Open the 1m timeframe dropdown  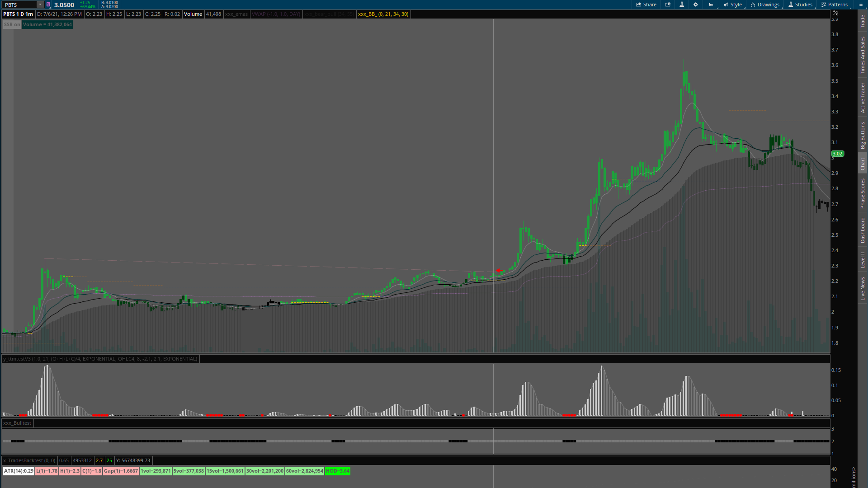(x=711, y=5)
